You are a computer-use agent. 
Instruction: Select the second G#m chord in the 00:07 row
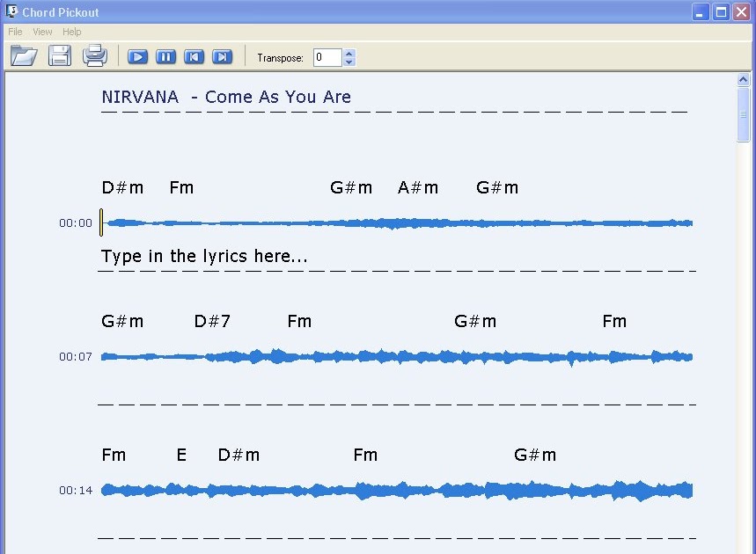(x=475, y=321)
